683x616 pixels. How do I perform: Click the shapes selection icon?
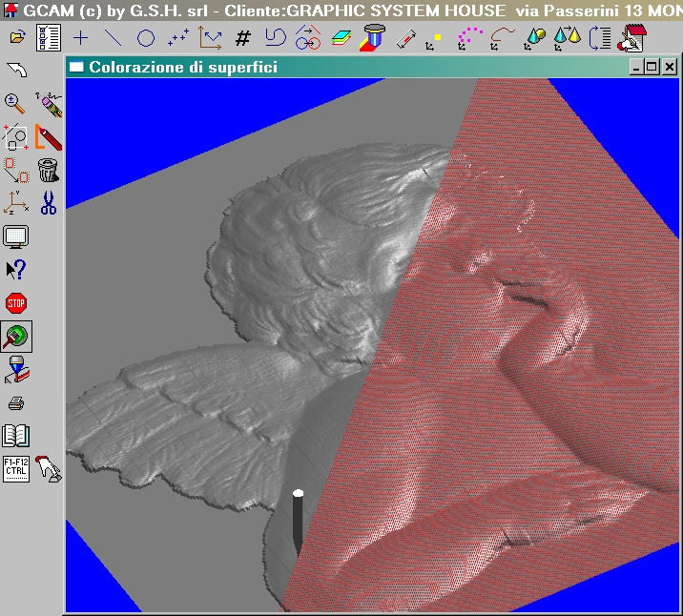(15, 137)
